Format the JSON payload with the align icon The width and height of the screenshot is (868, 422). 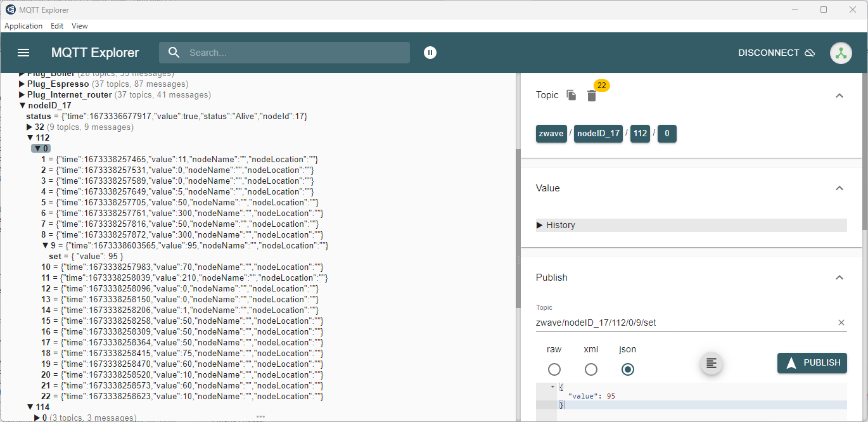point(712,363)
